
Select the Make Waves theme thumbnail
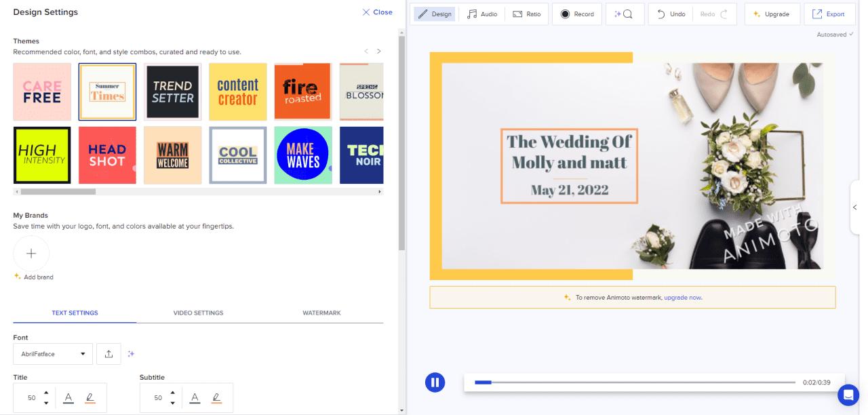pyautogui.click(x=302, y=155)
